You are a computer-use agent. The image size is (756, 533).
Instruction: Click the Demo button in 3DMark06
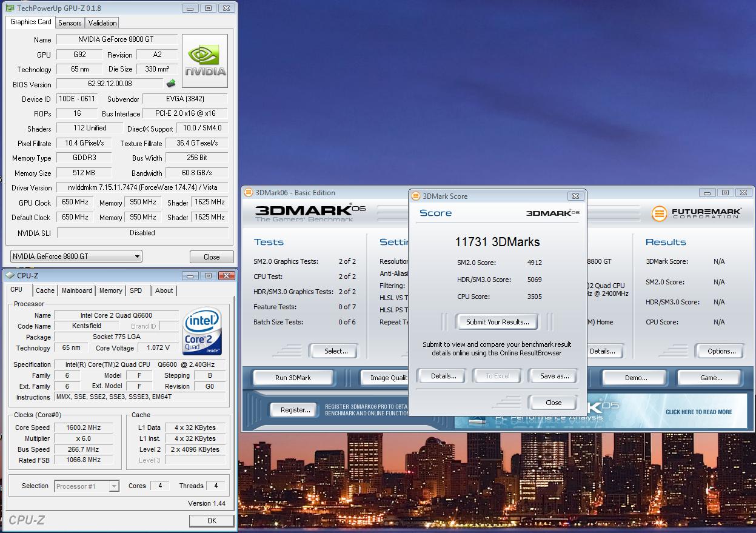click(x=636, y=378)
